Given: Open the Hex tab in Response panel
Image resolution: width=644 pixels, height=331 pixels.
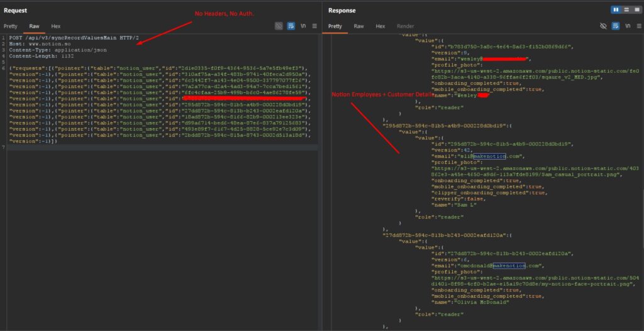Looking at the screenshot, I should tap(380, 26).
